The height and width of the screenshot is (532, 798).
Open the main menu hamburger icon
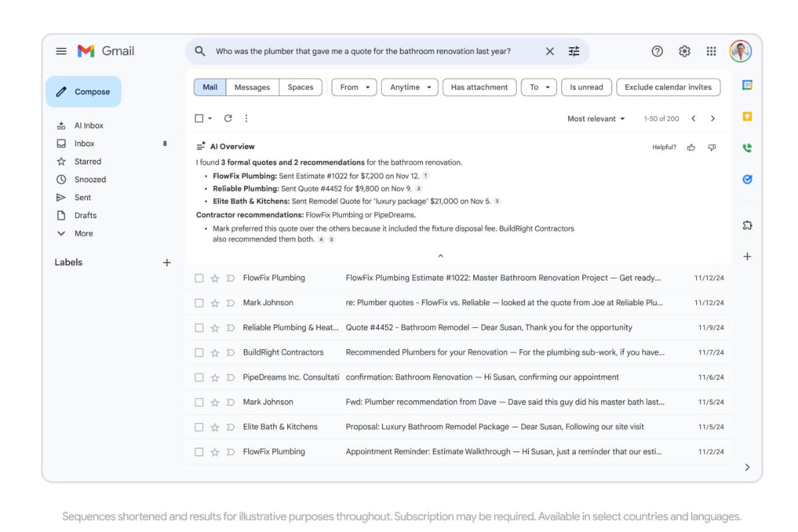(61, 51)
